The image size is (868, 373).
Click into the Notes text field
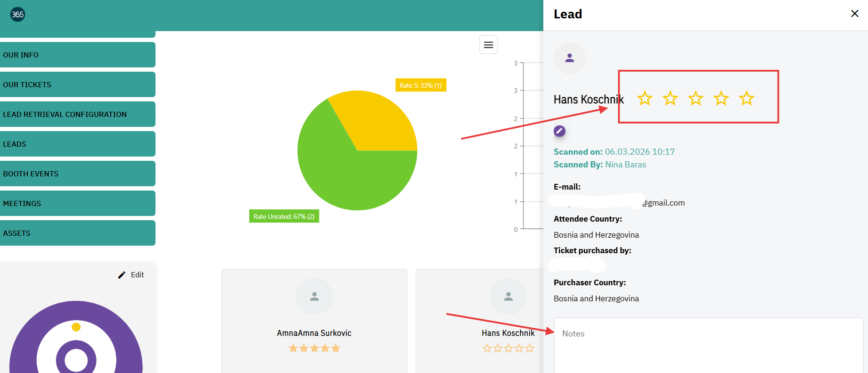click(708, 346)
